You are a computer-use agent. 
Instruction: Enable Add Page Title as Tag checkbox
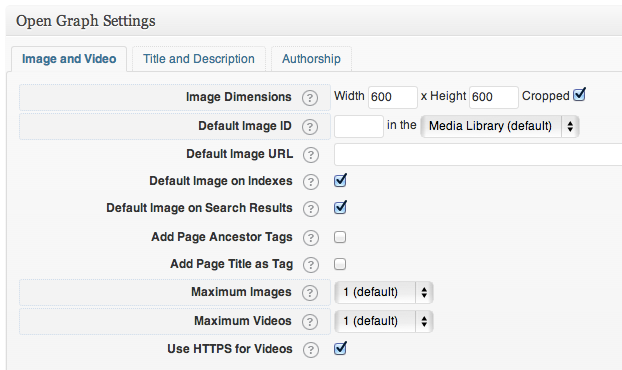click(340, 264)
